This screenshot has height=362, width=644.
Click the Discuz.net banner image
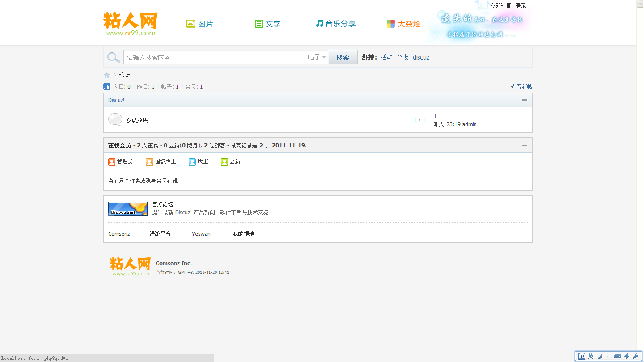128,209
